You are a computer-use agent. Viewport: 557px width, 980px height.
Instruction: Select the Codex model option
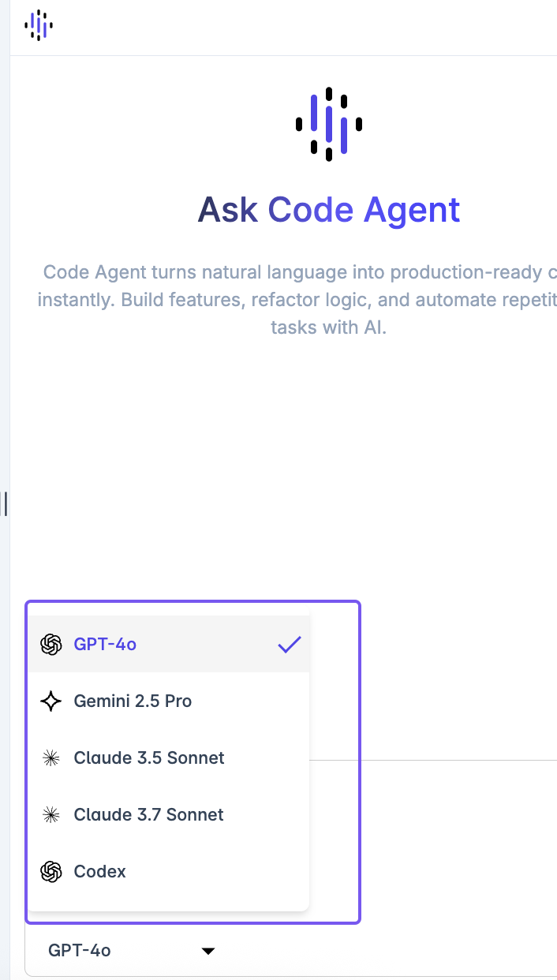tap(170, 872)
